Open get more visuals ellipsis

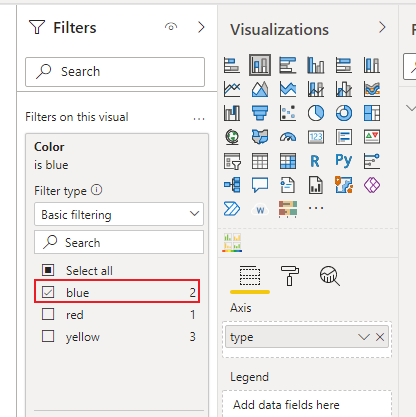(316, 208)
